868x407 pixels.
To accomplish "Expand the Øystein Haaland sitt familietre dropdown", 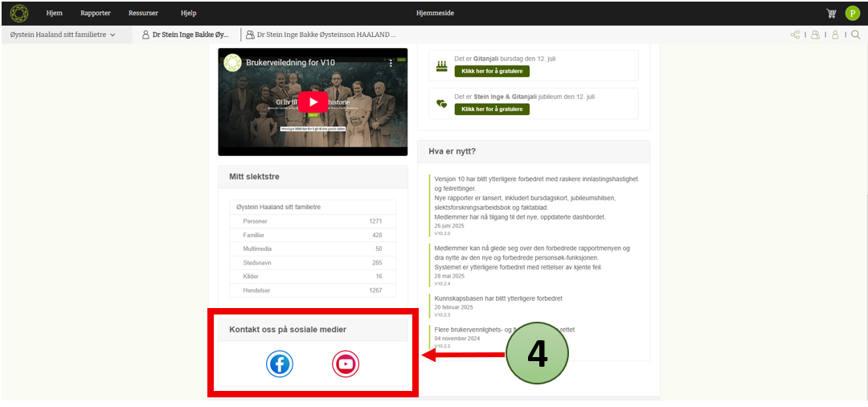I will [63, 35].
